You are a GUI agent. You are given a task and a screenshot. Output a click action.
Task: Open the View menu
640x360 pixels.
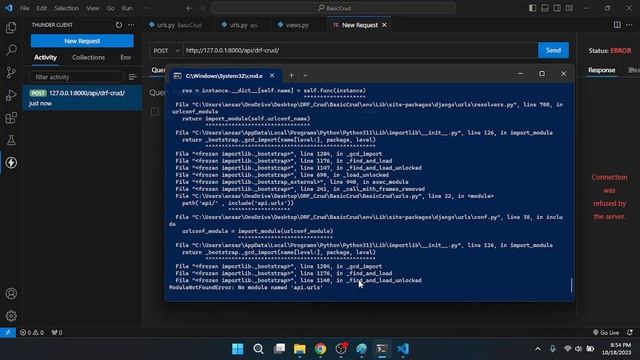[93, 8]
